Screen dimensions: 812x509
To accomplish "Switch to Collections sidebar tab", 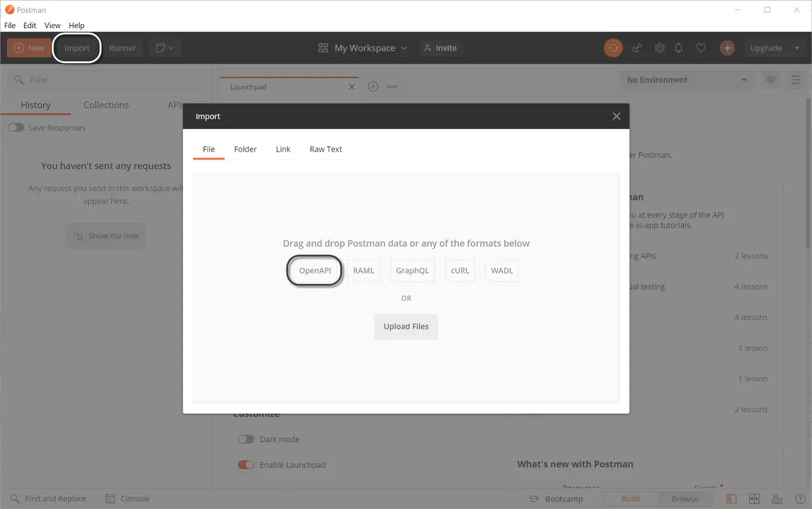I will pos(106,105).
